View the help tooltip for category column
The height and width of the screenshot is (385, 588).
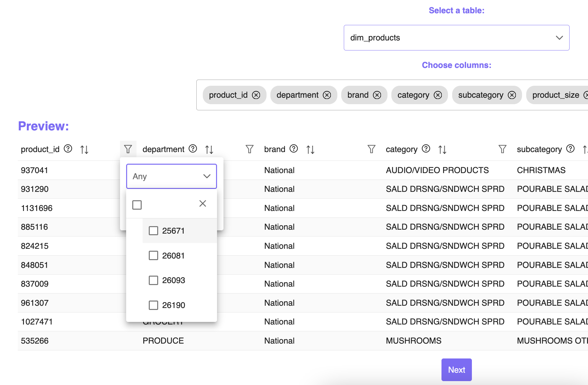(x=426, y=149)
